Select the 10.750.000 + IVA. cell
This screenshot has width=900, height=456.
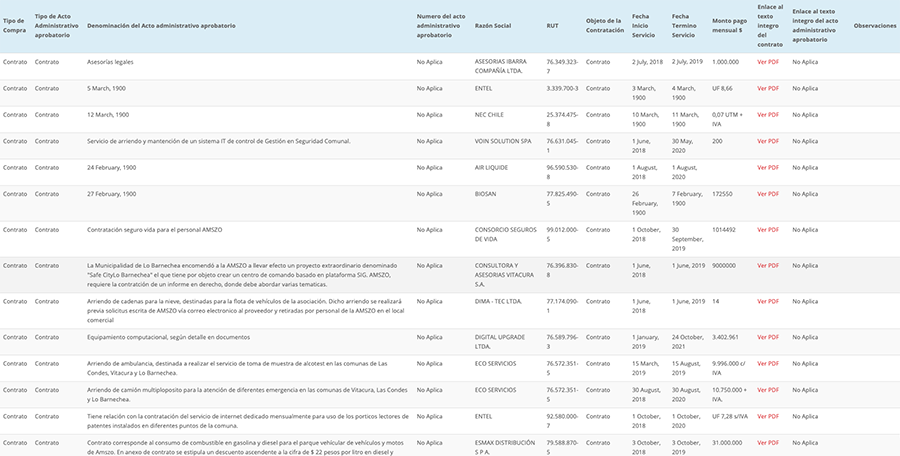click(730, 395)
